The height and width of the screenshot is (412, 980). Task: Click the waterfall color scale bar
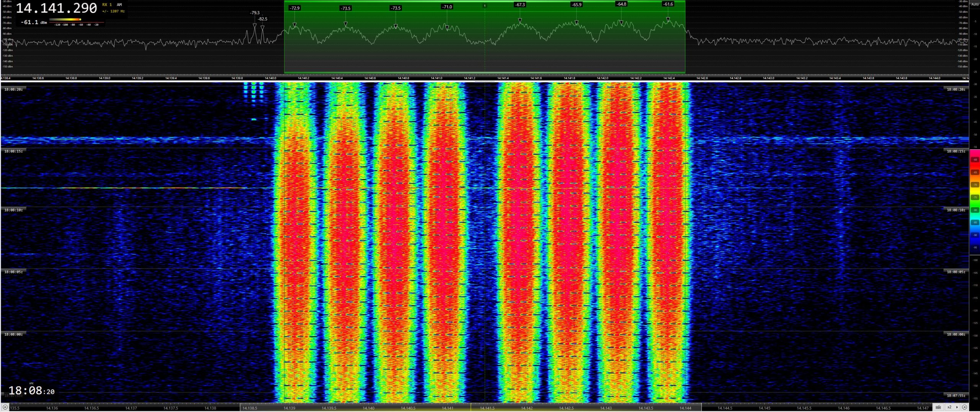point(975,199)
